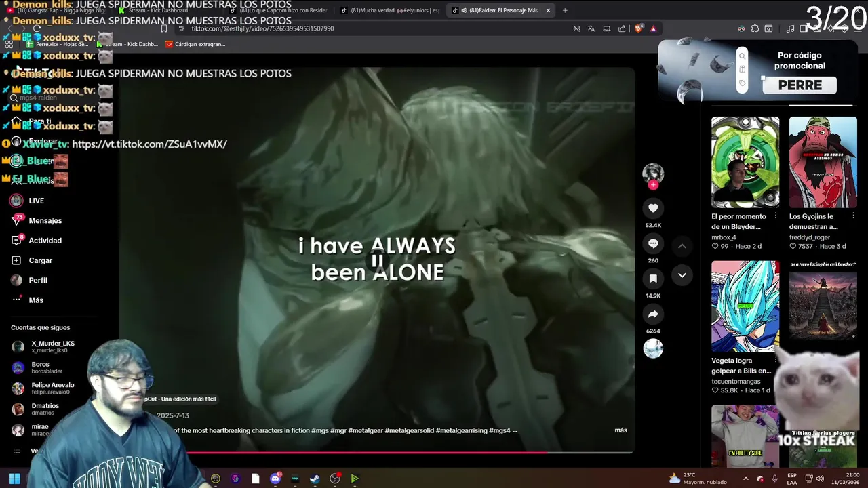Click freddyd_roger author name
Screen dimensions: 868x488
(808, 237)
